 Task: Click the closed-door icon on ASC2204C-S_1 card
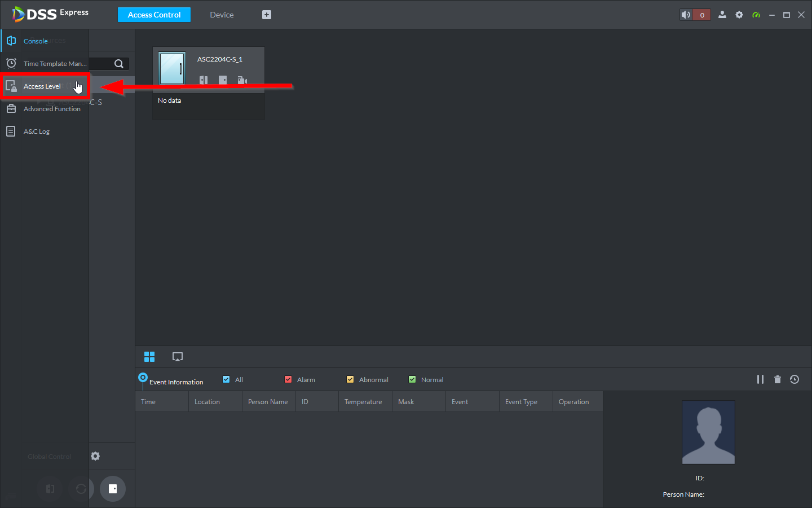(223, 80)
